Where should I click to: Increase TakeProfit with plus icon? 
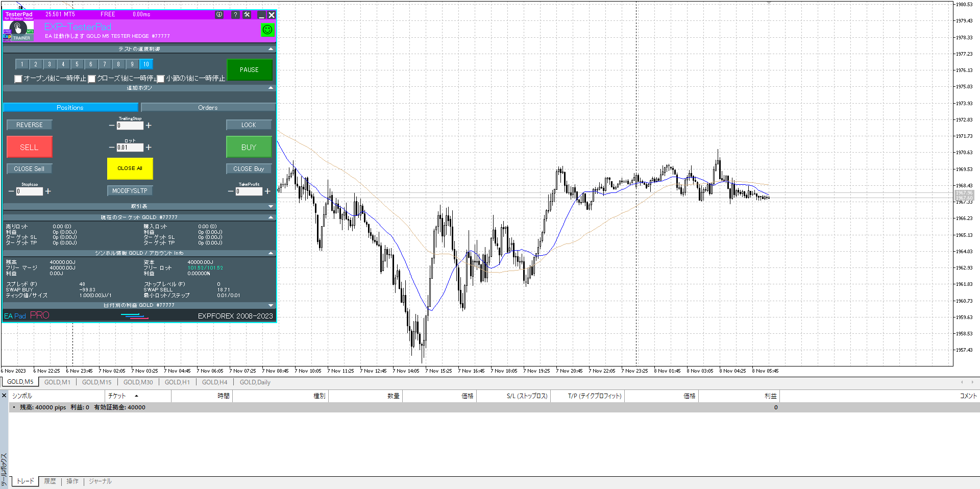(x=267, y=191)
